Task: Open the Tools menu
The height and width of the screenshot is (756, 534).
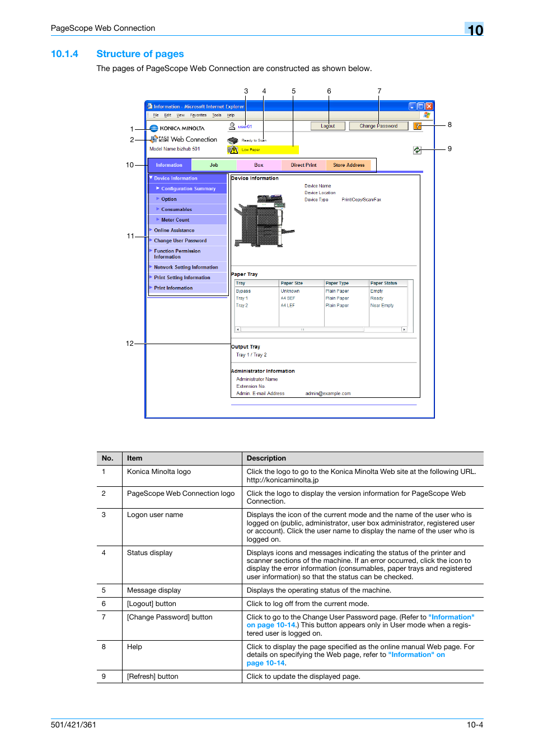Action: pos(217,115)
